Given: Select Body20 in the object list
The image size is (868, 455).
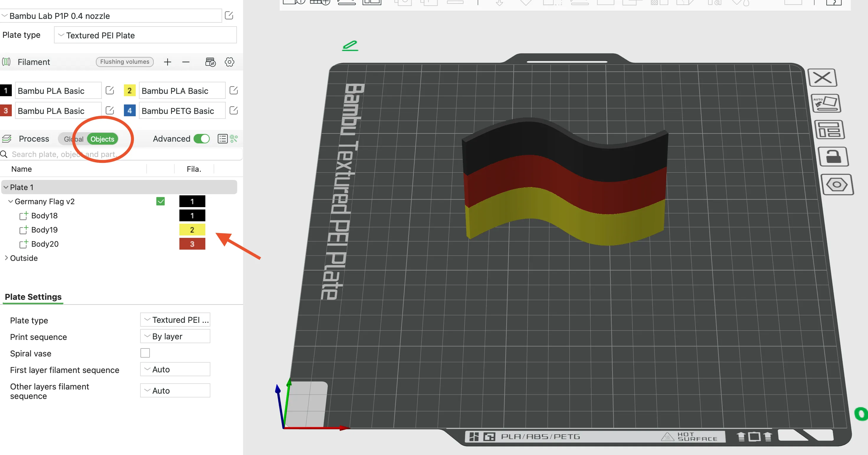Looking at the screenshot, I should 45,244.
